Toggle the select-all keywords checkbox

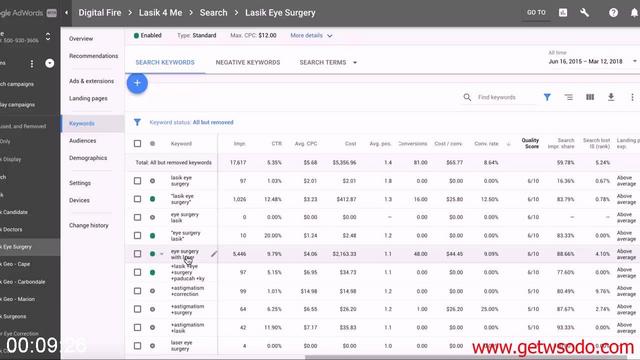click(x=138, y=144)
